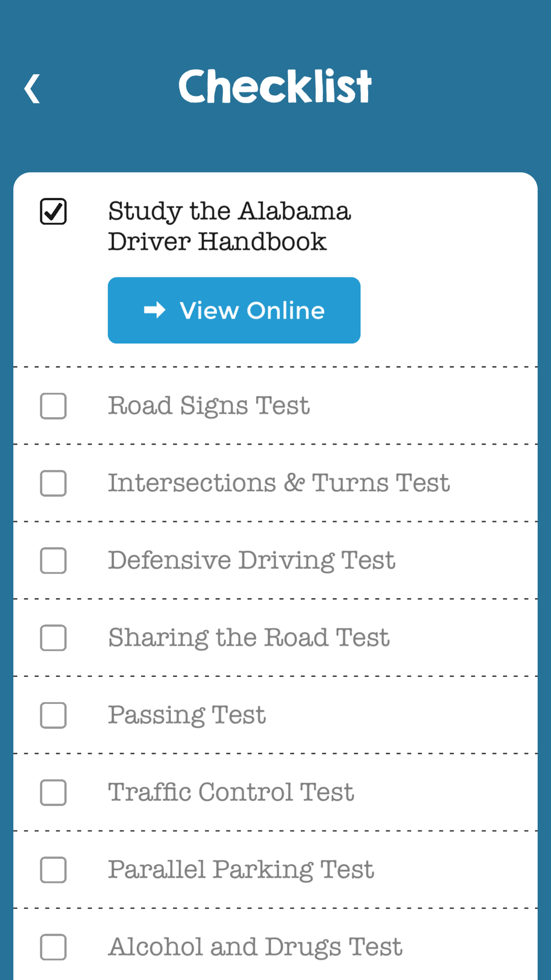Check off Sharing the Road Test
The image size is (551, 980).
pos(53,638)
